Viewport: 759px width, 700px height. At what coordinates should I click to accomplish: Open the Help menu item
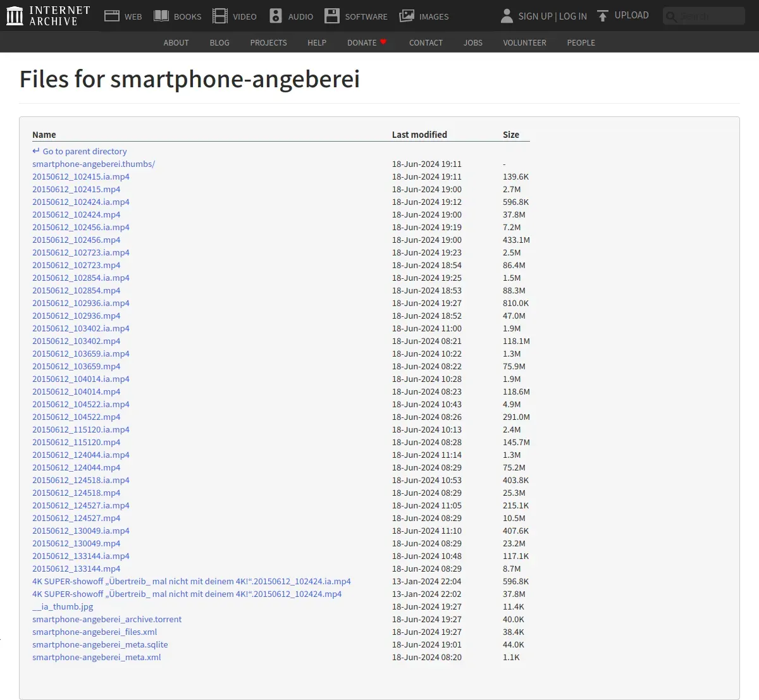click(317, 42)
